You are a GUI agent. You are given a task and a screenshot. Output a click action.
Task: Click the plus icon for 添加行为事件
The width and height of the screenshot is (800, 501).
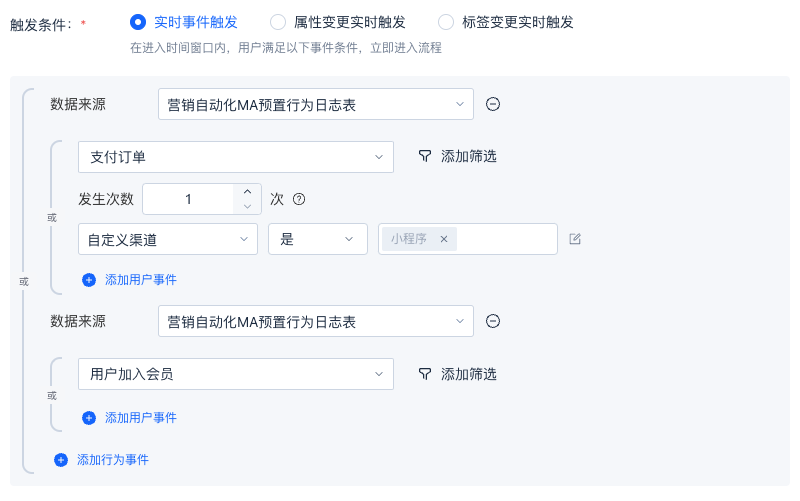pos(61,460)
